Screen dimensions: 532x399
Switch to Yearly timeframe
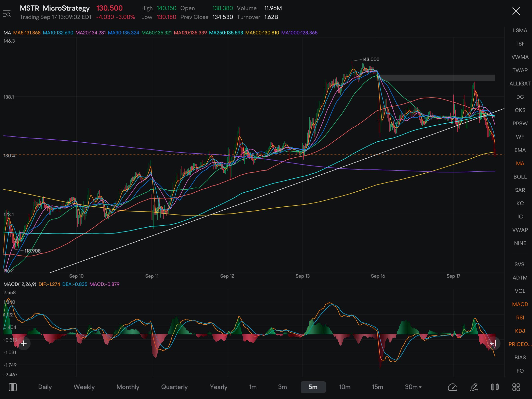[218, 387]
